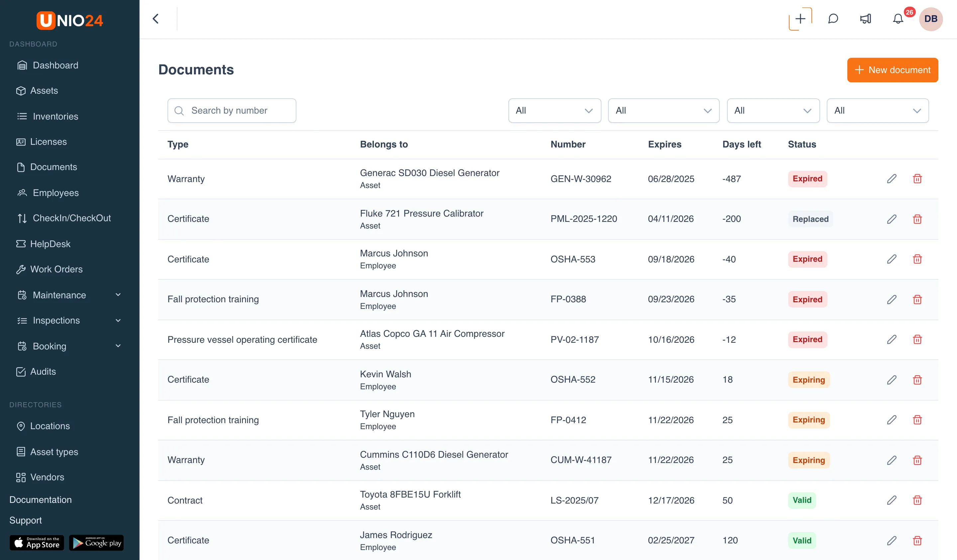Open the DB user avatar menu
Image resolution: width=957 pixels, height=560 pixels.
pos(930,19)
